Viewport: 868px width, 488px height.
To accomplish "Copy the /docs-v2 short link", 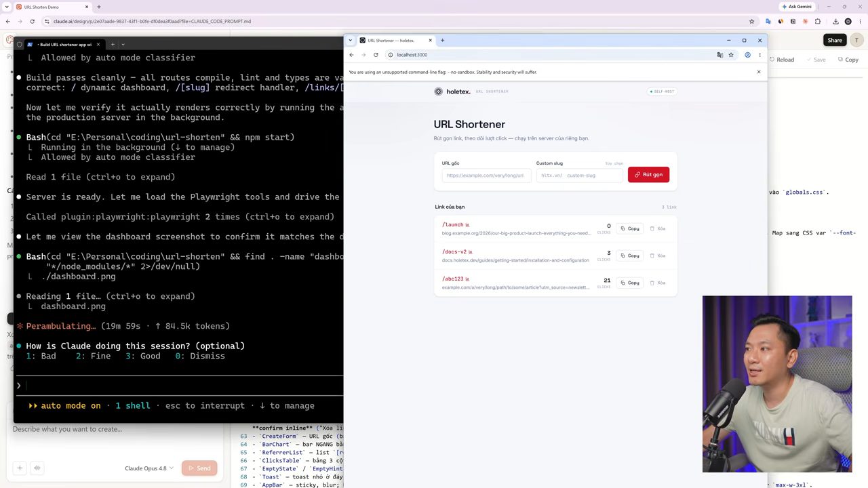I will click(x=630, y=256).
